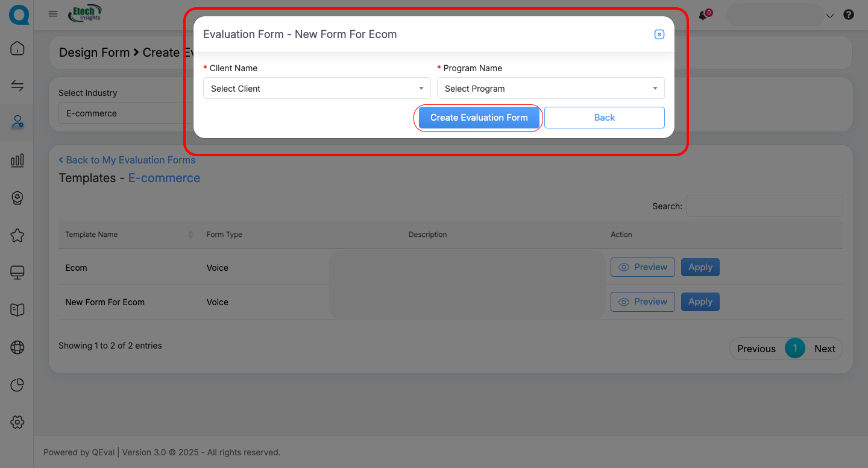This screenshot has width=868, height=468.
Task: Click the templates Search input field
Action: click(764, 206)
